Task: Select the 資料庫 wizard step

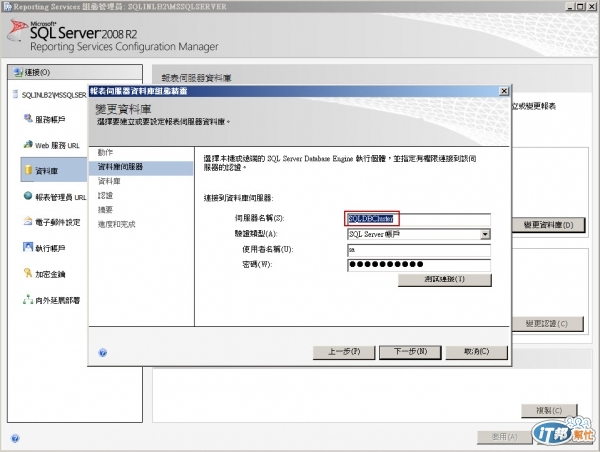Action: (109, 181)
